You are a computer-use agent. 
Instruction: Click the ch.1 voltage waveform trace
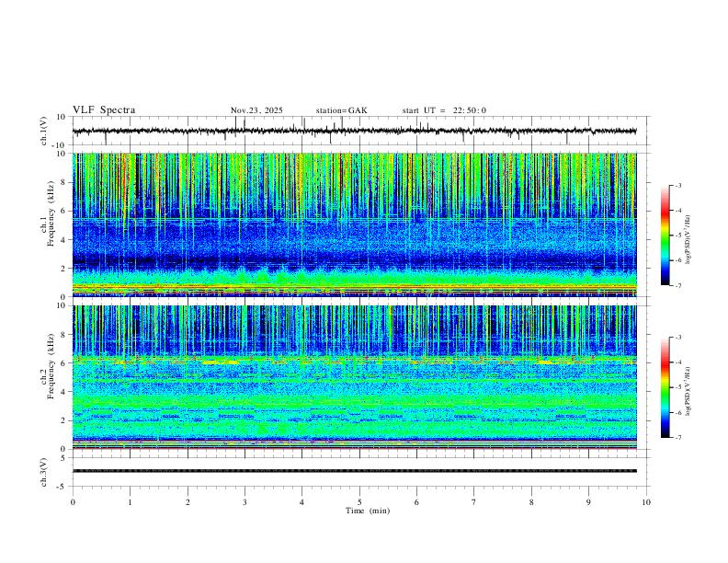(354, 131)
